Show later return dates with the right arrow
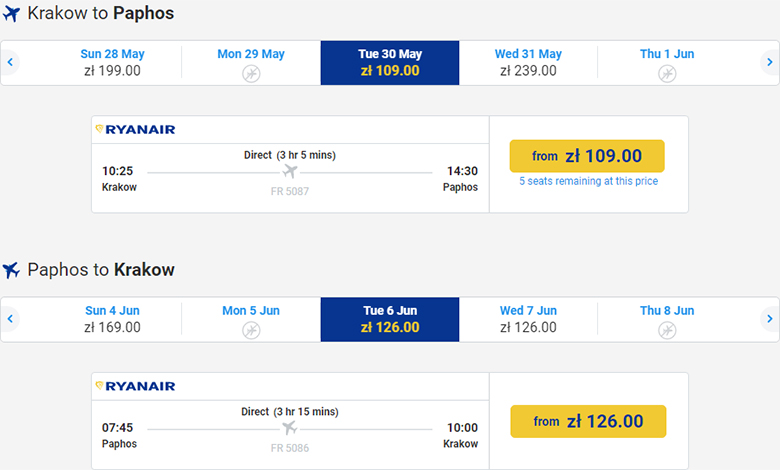 [769, 319]
